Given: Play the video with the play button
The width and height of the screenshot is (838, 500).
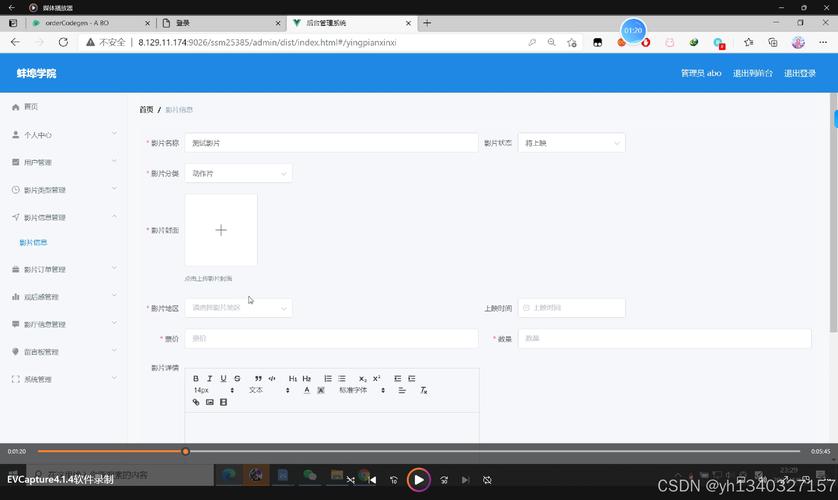Looking at the screenshot, I should [418, 480].
